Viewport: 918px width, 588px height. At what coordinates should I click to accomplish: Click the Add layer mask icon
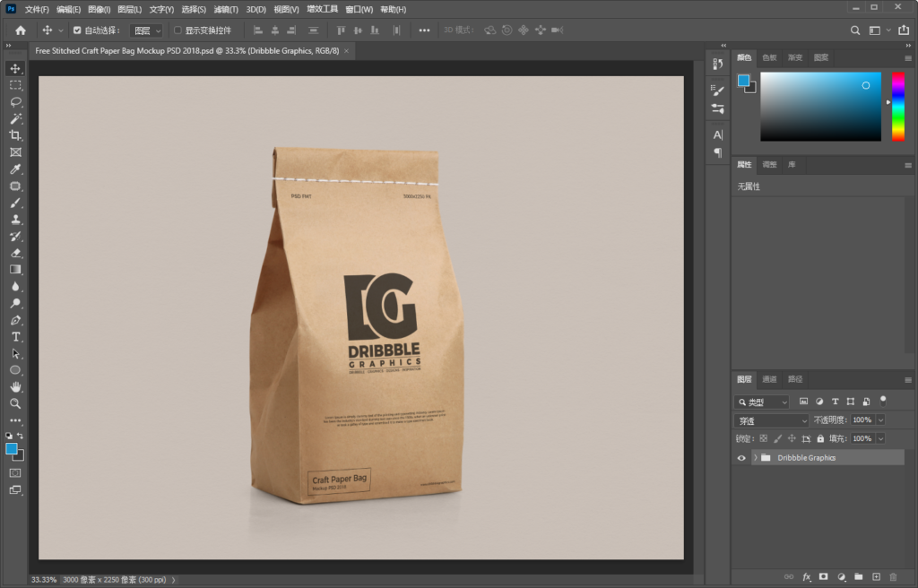824,577
